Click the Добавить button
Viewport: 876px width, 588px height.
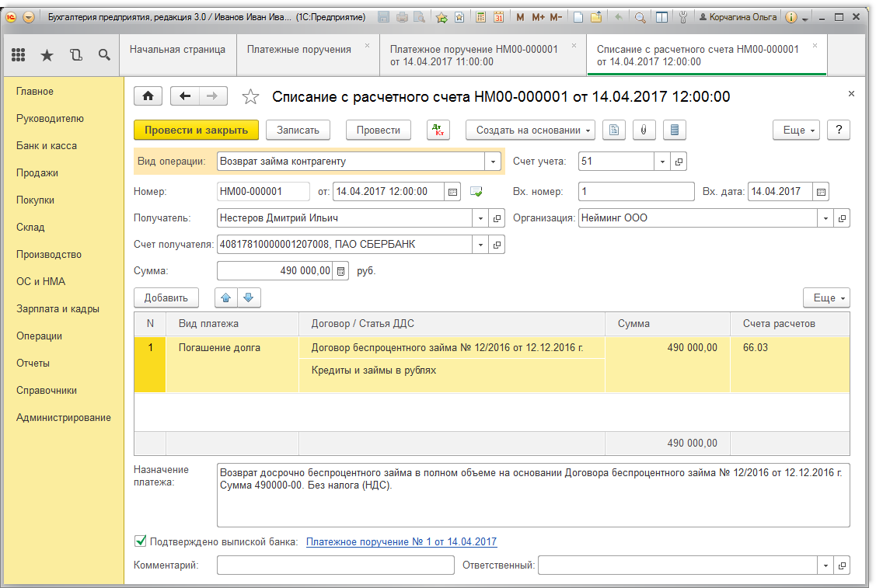pos(166,297)
